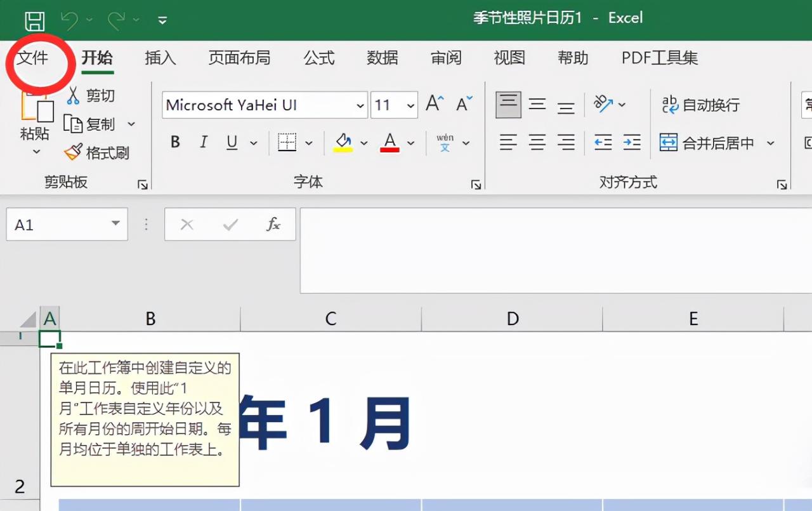The width and height of the screenshot is (812, 511).
Task: Expand the fill color dropdown arrow
Action: pos(364,143)
